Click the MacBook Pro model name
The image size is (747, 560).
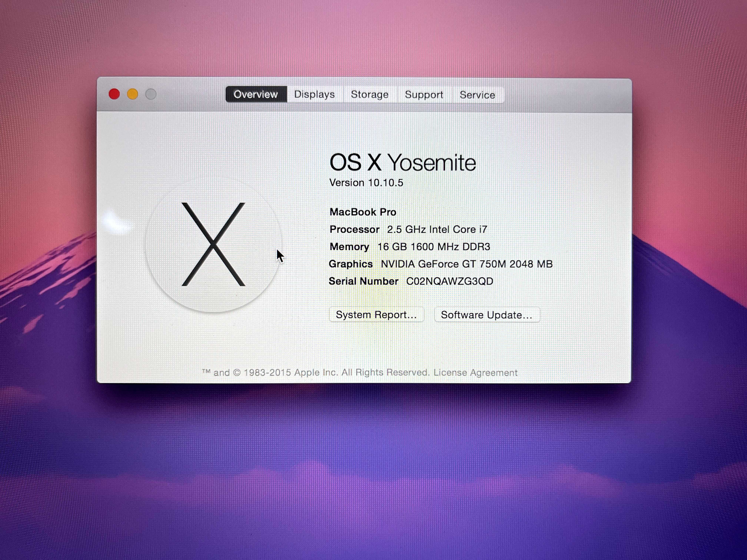[x=363, y=212]
